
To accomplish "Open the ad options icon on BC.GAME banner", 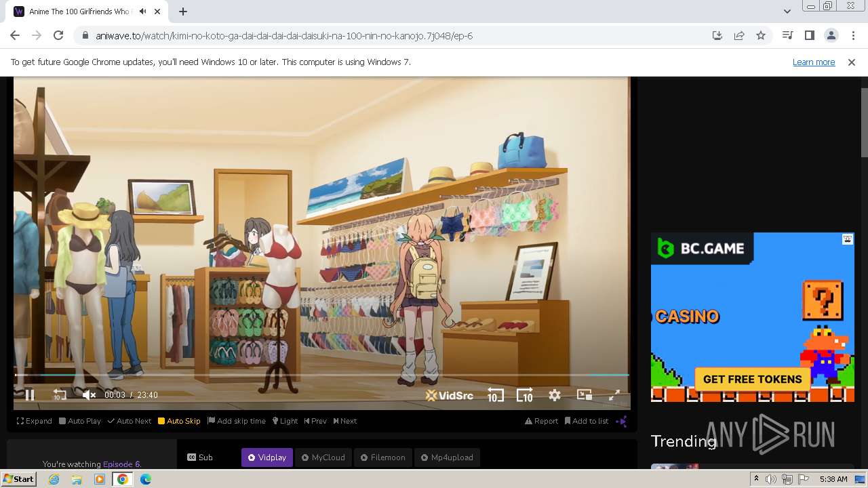I will [x=847, y=239].
